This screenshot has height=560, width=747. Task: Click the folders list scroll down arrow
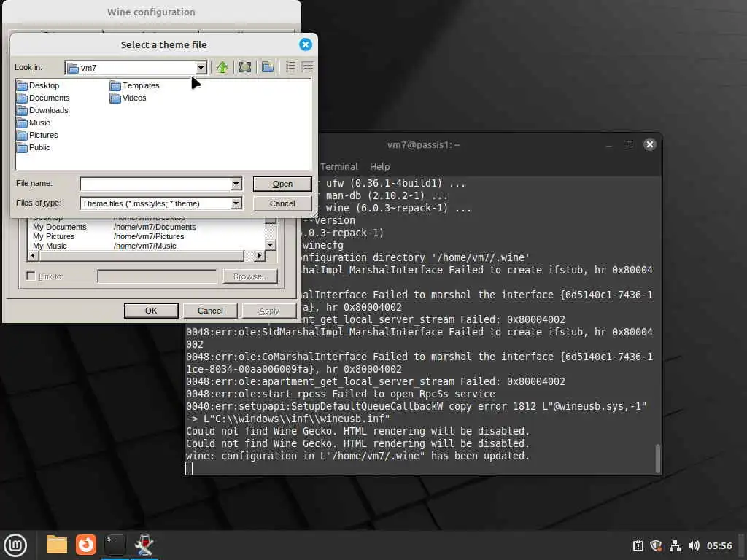271,245
